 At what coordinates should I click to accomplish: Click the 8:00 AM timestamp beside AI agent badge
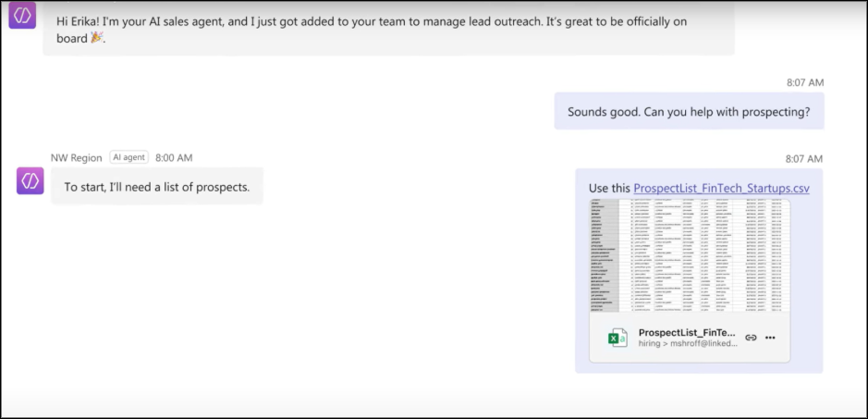coord(174,157)
